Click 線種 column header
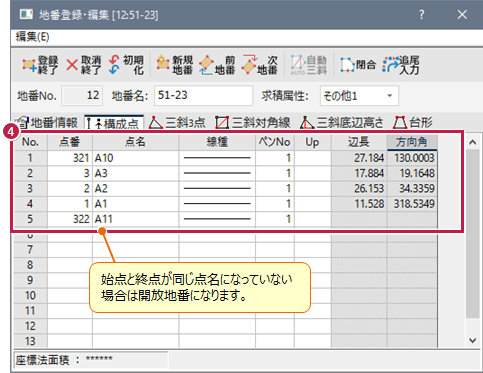The width and height of the screenshot is (483, 373). tap(217, 142)
